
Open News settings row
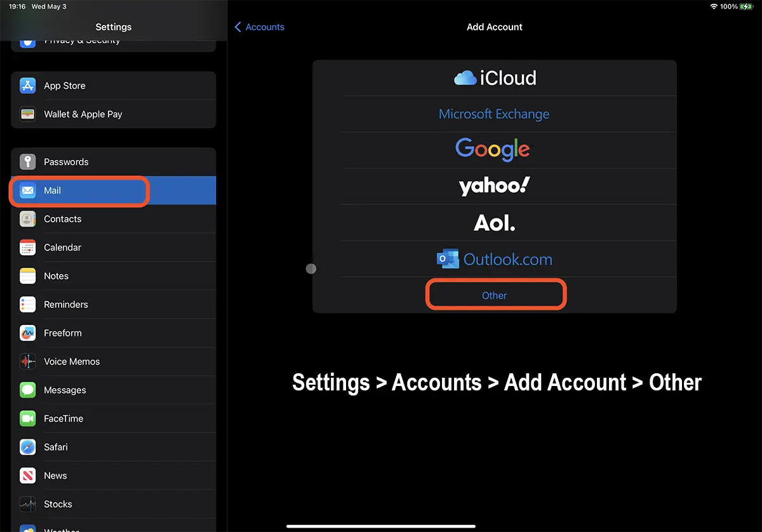click(x=114, y=476)
